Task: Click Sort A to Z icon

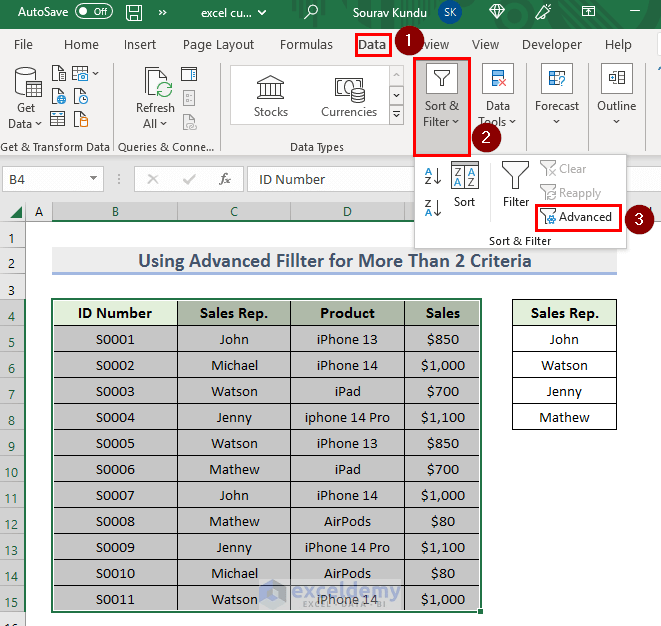Action: (x=433, y=176)
